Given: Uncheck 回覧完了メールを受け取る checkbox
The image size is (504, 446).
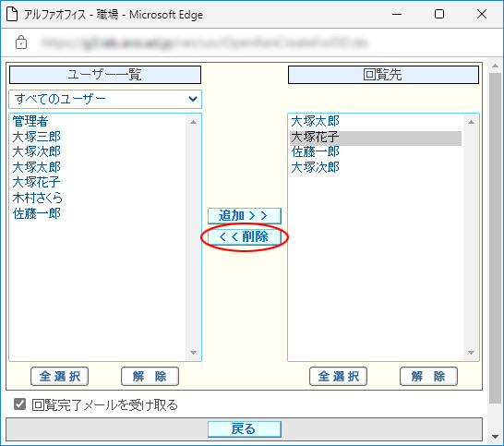Looking at the screenshot, I should (x=20, y=404).
